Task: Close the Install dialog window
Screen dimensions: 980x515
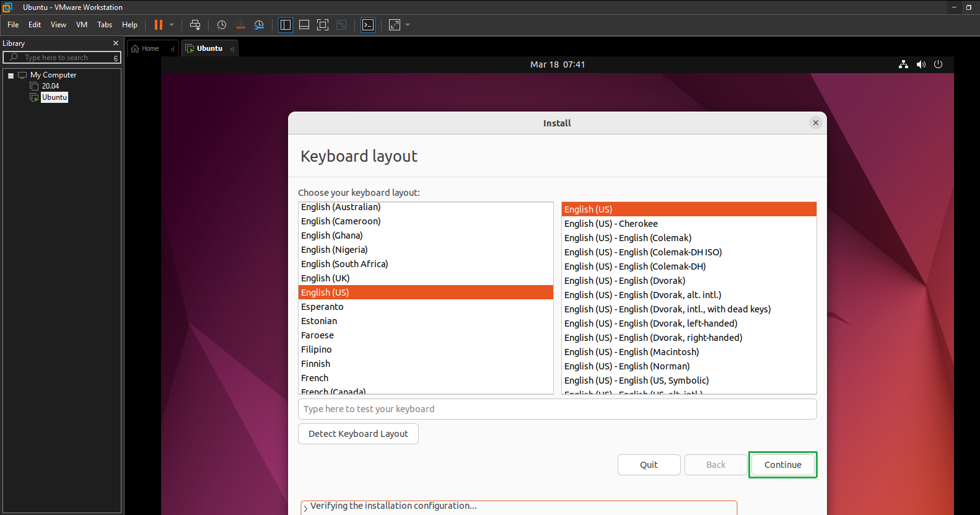Action: pos(816,123)
